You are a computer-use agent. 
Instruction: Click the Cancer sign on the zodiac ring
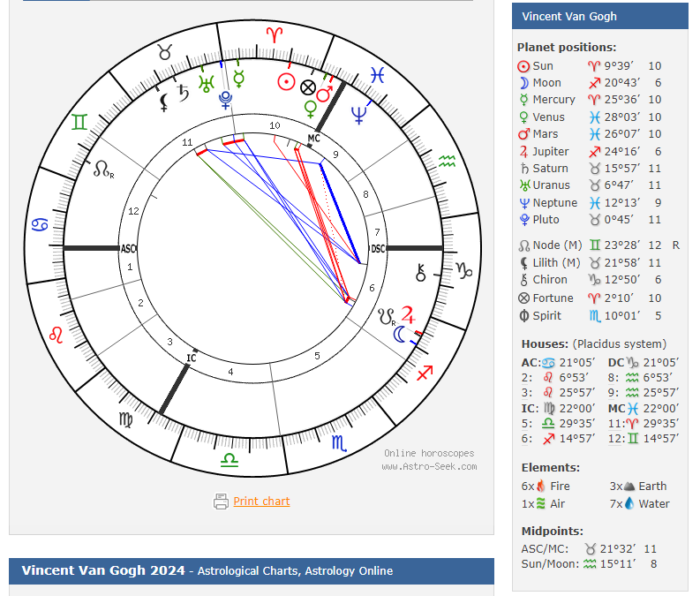[x=40, y=224]
